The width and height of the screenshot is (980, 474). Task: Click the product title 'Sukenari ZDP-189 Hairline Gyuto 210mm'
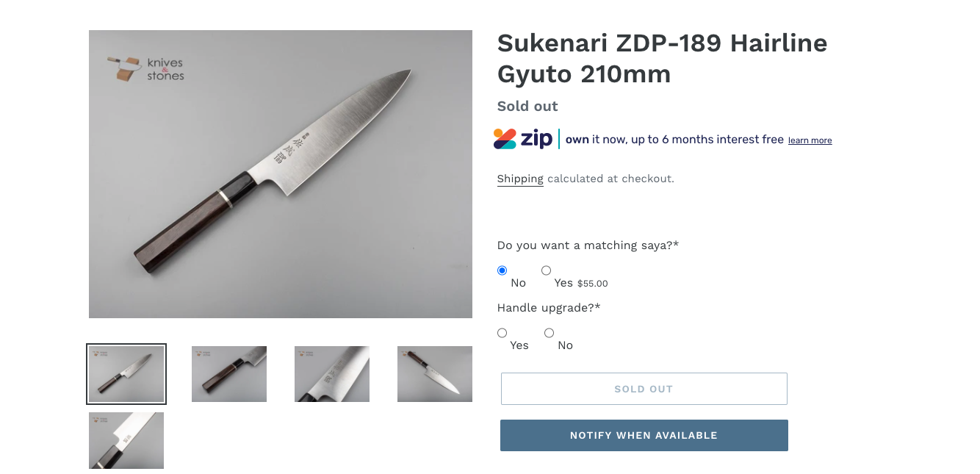(661, 58)
